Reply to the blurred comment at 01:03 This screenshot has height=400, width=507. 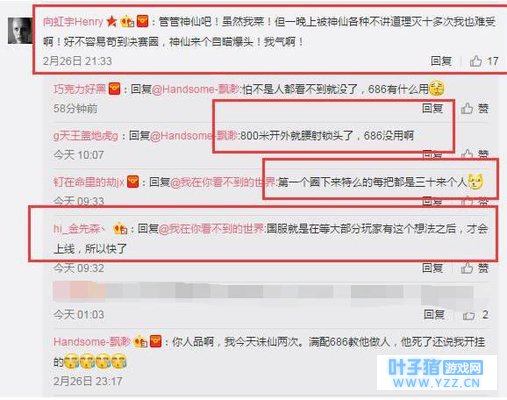434,314
